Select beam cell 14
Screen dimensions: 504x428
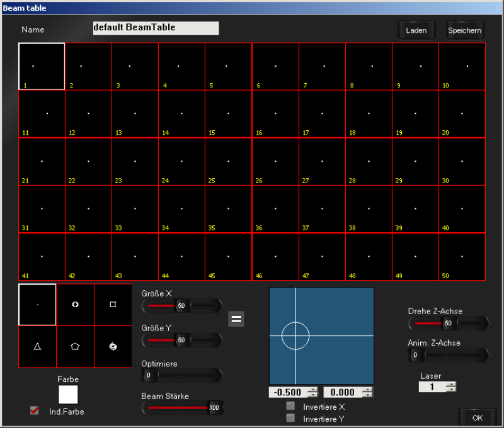(181, 114)
